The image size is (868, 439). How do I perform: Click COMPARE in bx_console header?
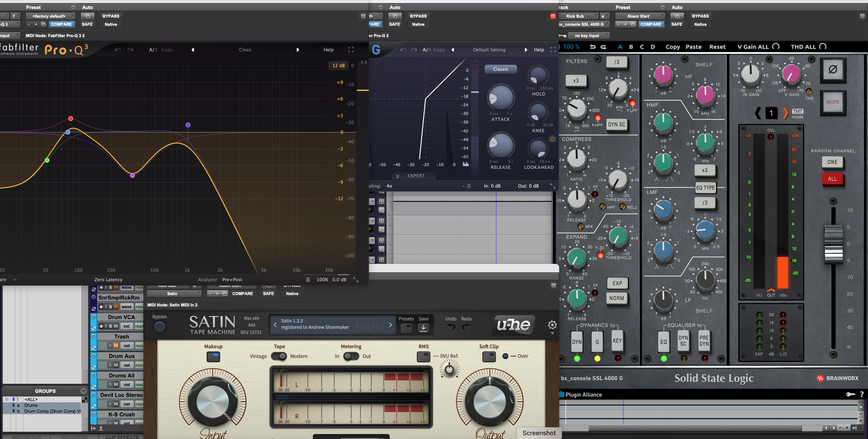click(x=651, y=24)
